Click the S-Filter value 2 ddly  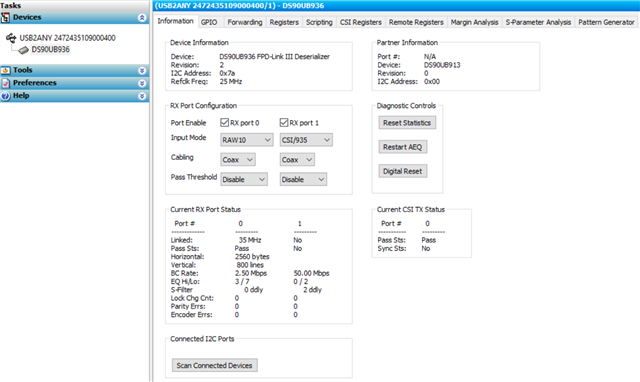click(x=312, y=290)
